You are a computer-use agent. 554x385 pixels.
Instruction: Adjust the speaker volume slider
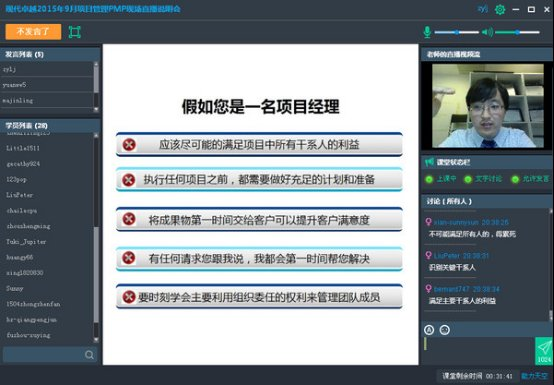(x=517, y=32)
